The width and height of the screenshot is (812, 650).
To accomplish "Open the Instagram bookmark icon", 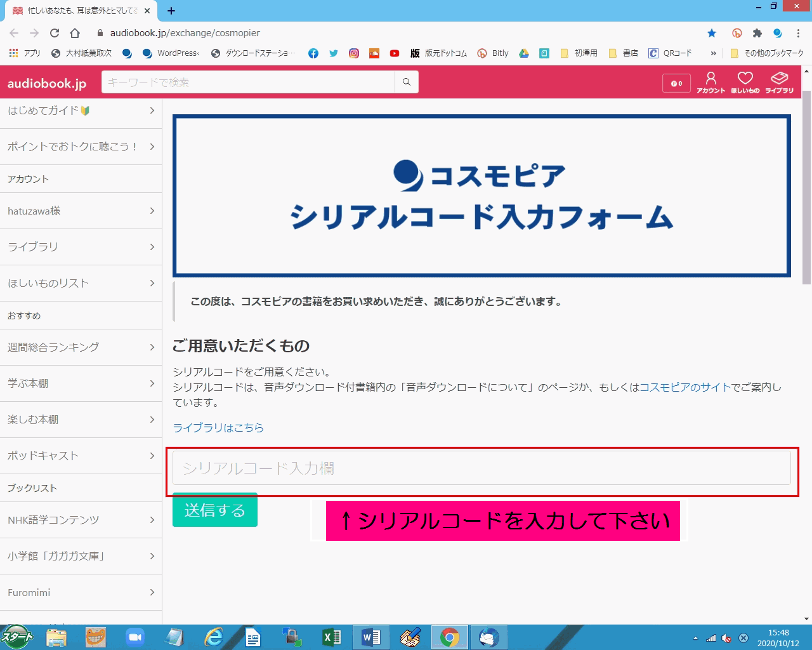I will click(354, 53).
